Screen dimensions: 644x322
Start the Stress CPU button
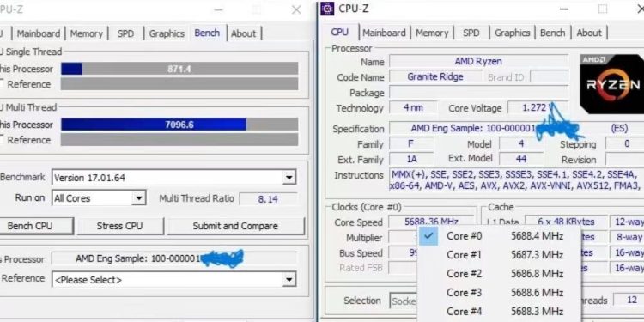click(x=119, y=226)
